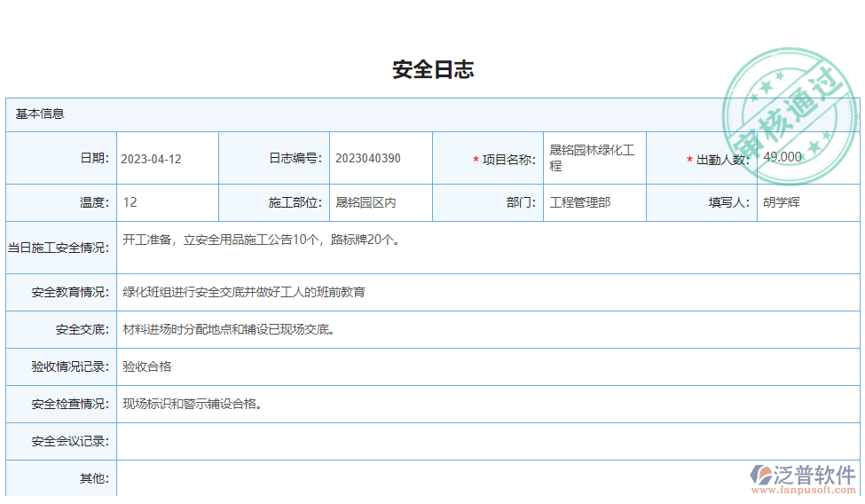Click the 基本信息 section header

click(x=40, y=114)
